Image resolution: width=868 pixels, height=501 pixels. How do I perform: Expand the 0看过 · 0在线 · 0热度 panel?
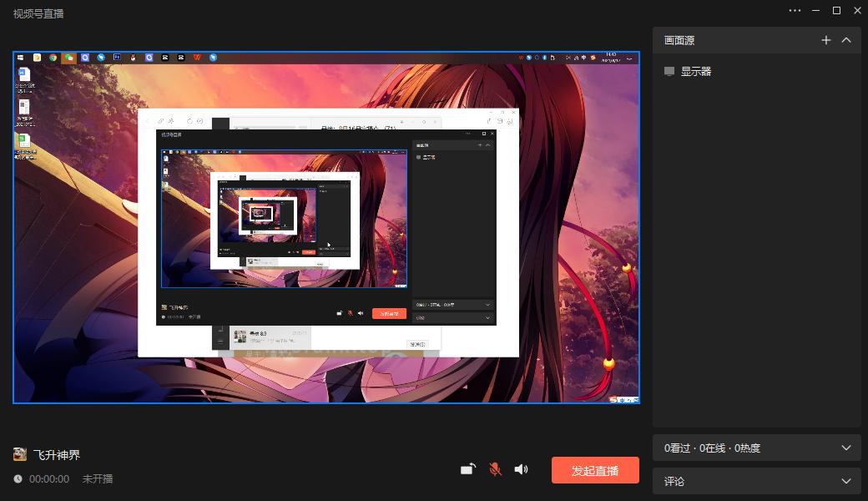point(757,448)
